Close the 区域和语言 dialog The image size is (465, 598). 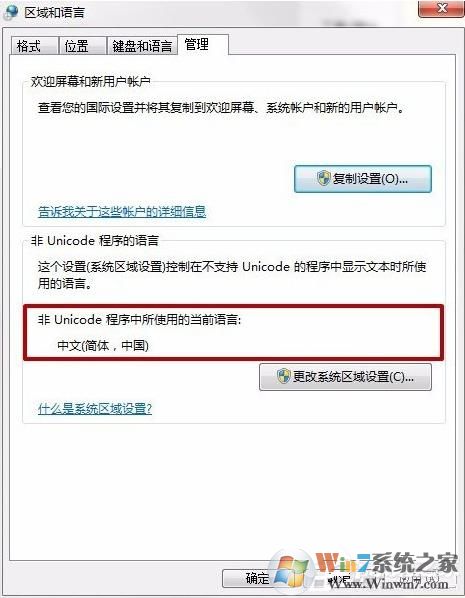(x=441, y=8)
